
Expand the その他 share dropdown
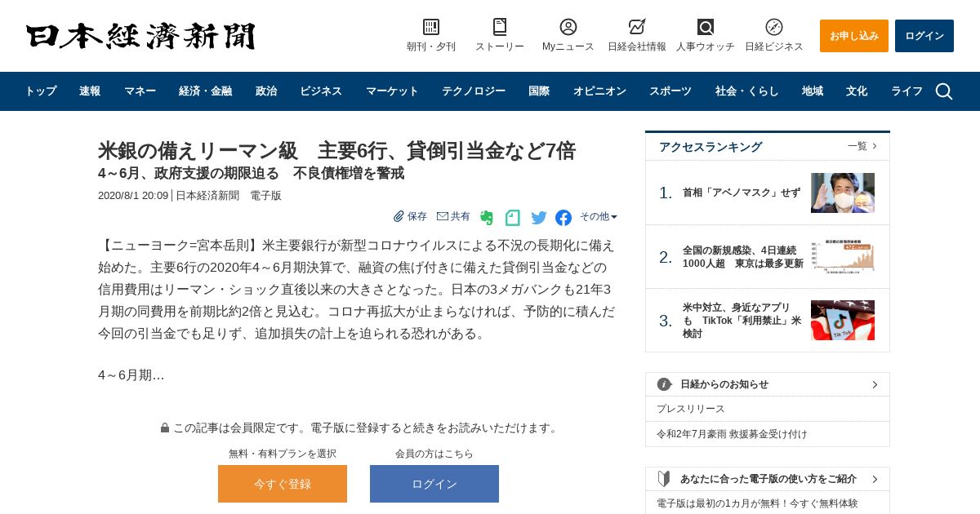(599, 217)
